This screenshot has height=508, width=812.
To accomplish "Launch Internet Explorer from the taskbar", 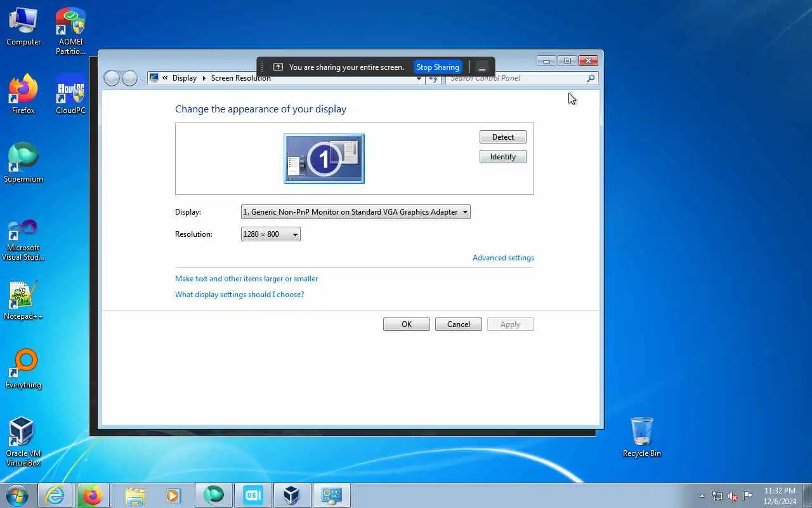I will 55,495.
